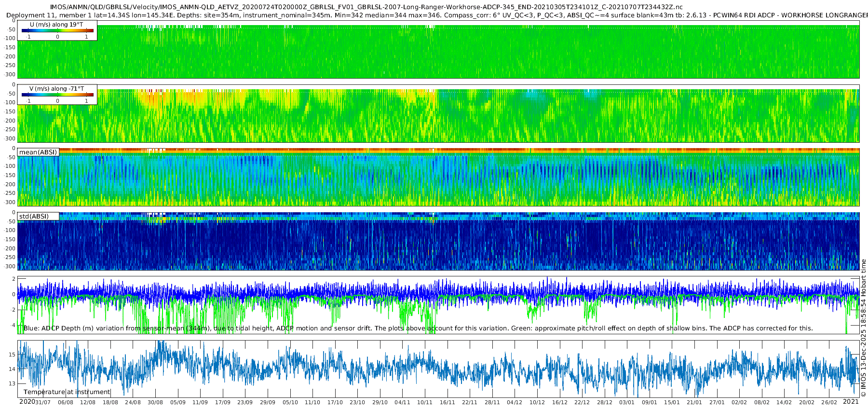Image resolution: width=868 pixels, height=410 pixels.
Task: Click the '10/11' date tick label
Action: pyautogui.click(x=425, y=402)
